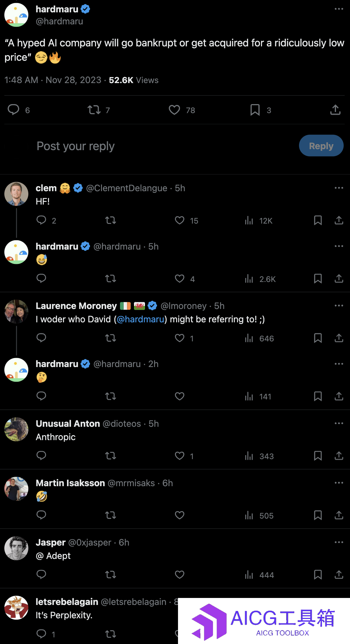
Task: Open the @hardmaru mention link
Action: pyautogui.click(x=141, y=319)
